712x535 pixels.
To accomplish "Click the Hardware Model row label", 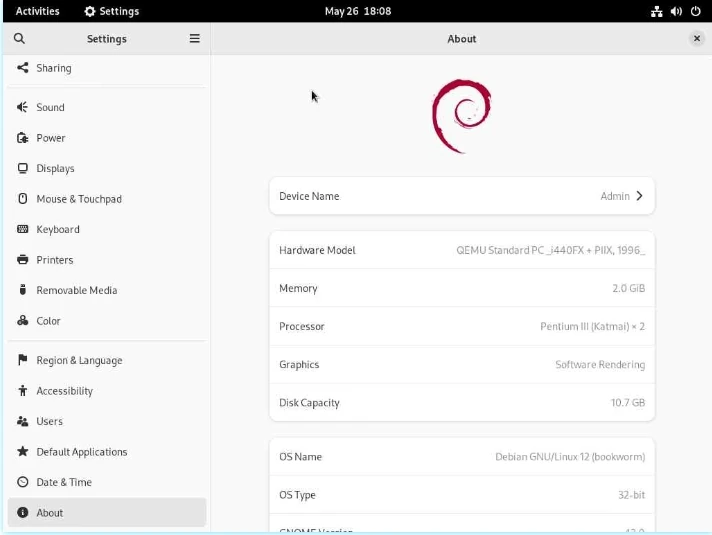I will pos(317,250).
